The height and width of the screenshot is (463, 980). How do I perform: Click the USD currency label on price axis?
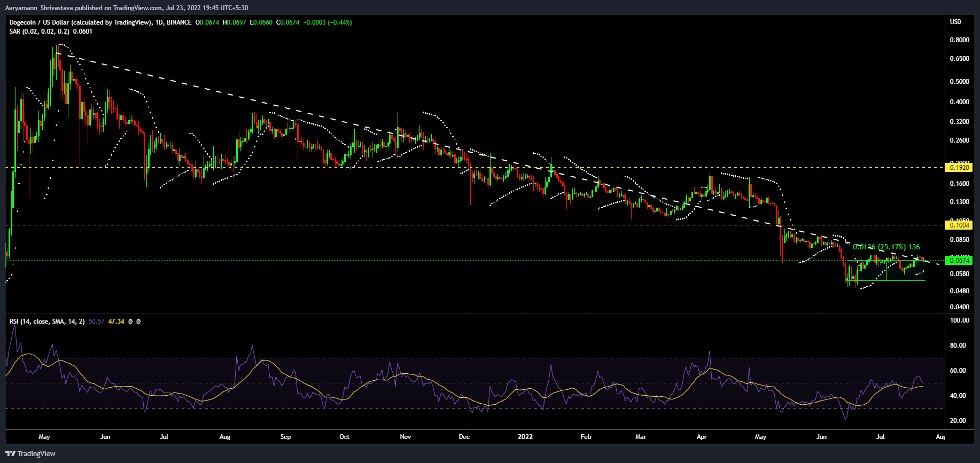click(x=955, y=22)
